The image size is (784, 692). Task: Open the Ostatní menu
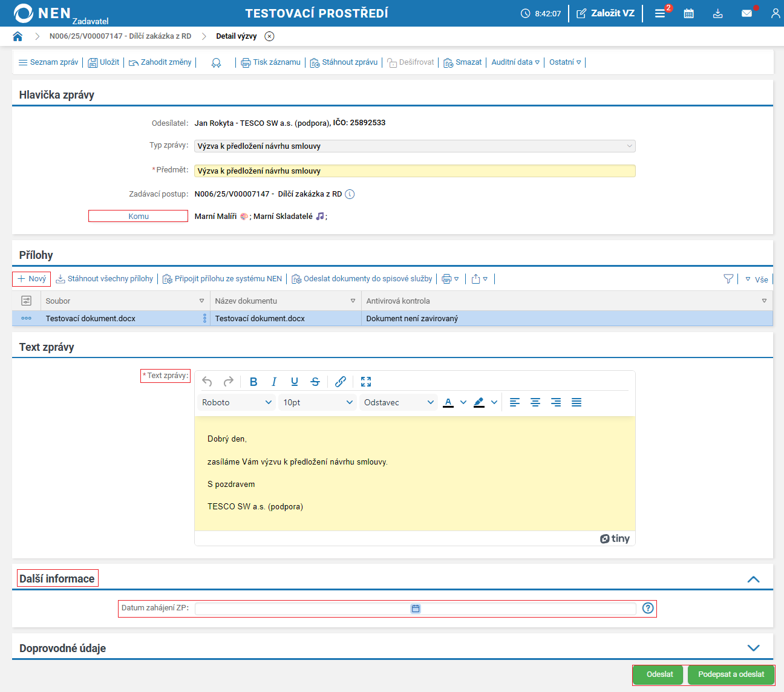[565, 62]
